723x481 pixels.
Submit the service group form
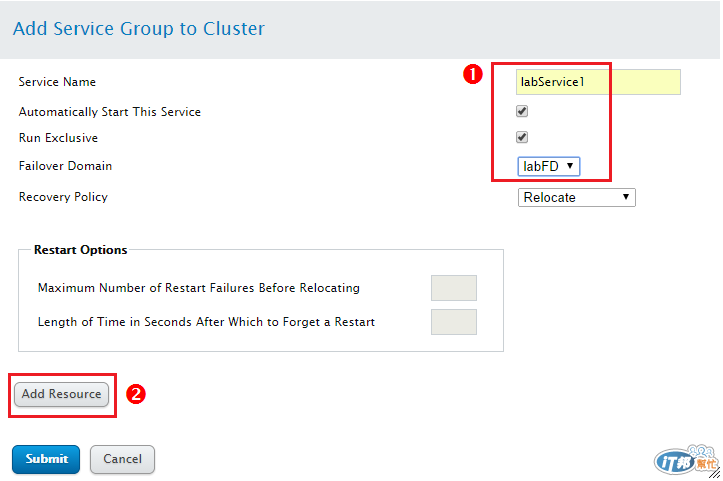[47, 459]
